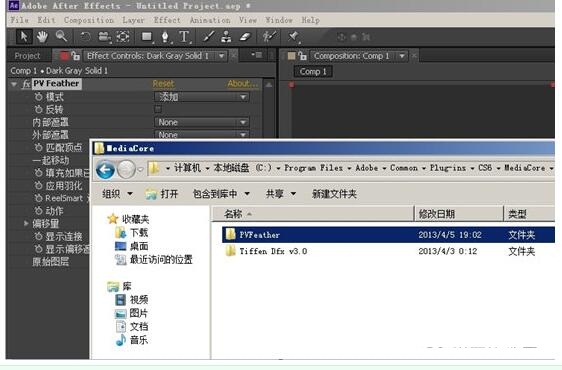Click 新建文件夹 in explorer toolbar

coord(334,194)
